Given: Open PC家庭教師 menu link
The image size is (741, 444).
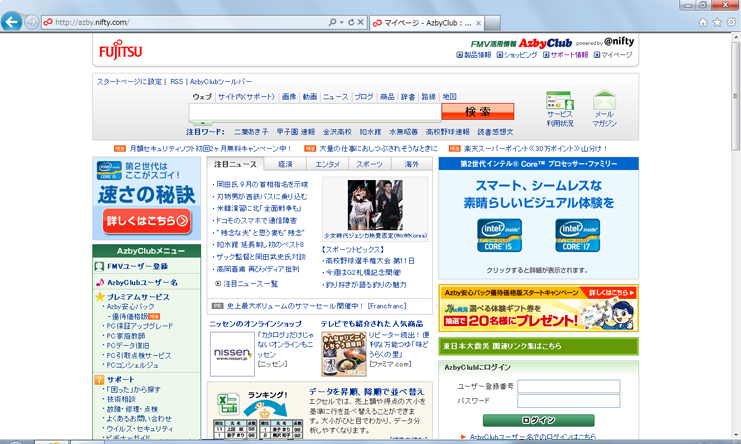Looking at the screenshot, I should pyautogui.click(x=126, y=336).
